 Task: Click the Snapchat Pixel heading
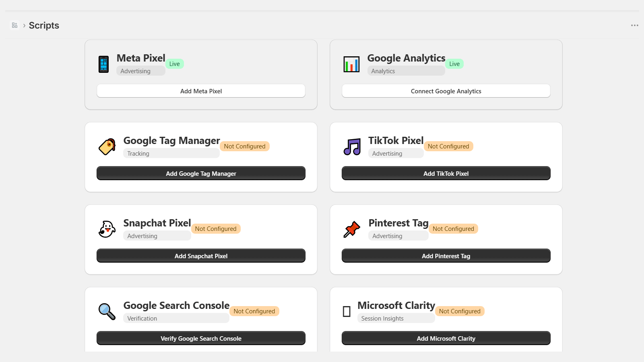pyautogui.click(x=157, y=223)
